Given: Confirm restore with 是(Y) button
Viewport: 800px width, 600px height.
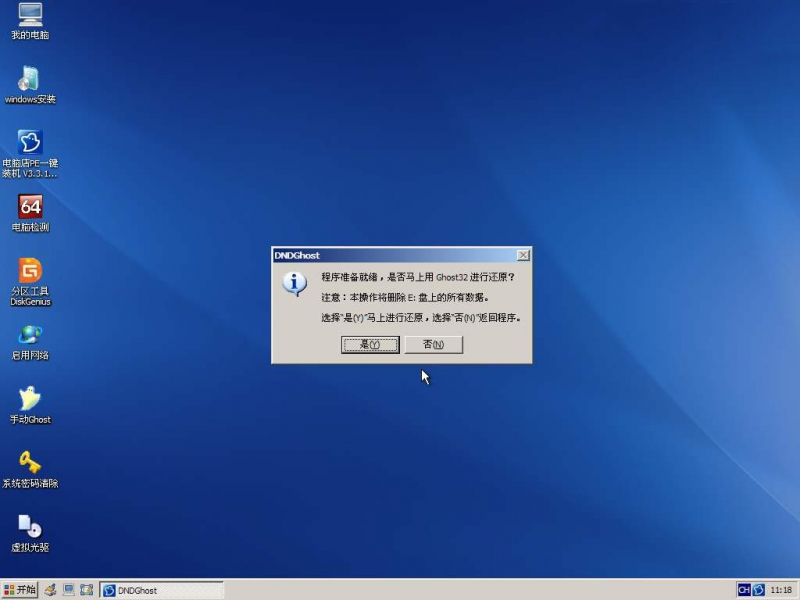Looking at the screenshot, I should point(370,344).
